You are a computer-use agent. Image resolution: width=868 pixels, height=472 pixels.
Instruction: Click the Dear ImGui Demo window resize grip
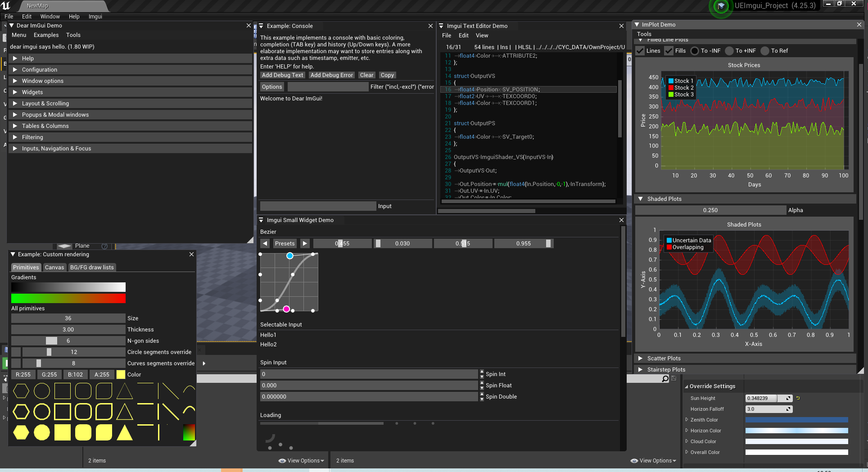click(250, 240)
